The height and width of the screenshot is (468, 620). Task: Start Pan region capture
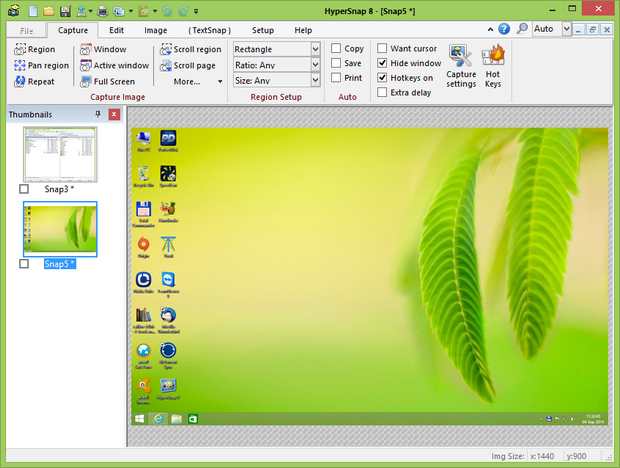[x=42, y=65]
